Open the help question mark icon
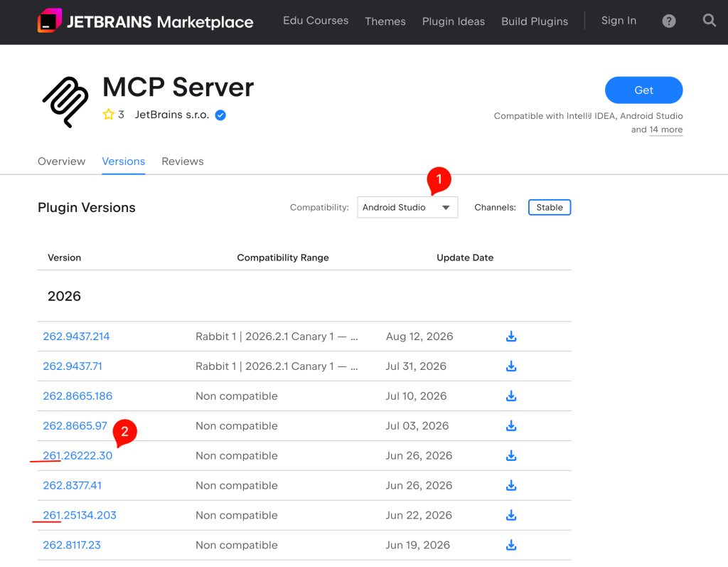 (x=668, y=21)
